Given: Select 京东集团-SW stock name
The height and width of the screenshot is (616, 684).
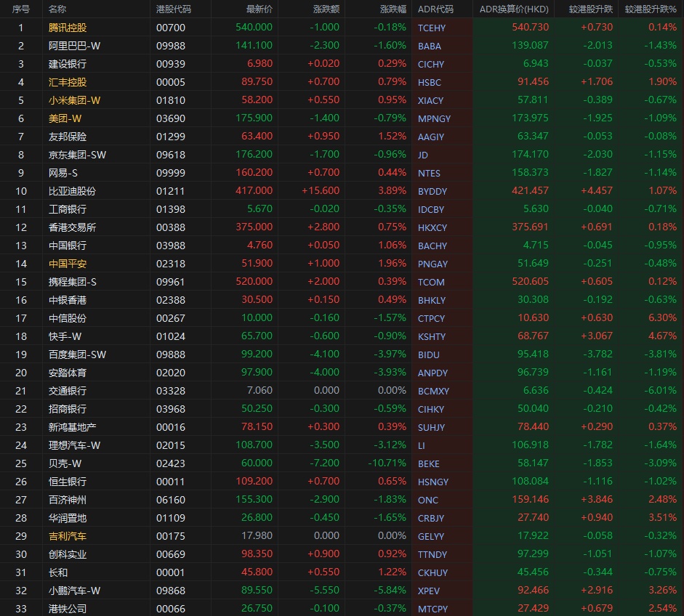Looking at the screenshot, I should point(77,155).
